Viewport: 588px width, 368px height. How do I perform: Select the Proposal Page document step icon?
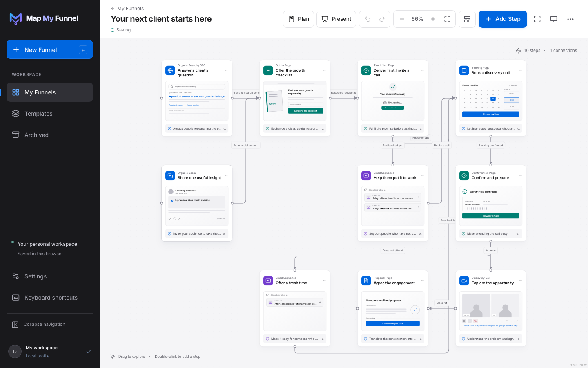tap(366, 280)
